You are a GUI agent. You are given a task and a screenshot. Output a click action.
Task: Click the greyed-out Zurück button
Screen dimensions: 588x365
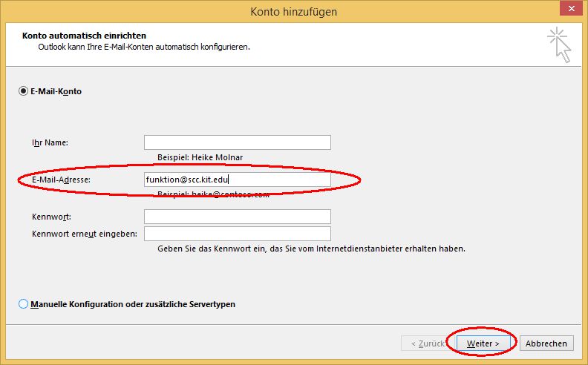[423, 343]
